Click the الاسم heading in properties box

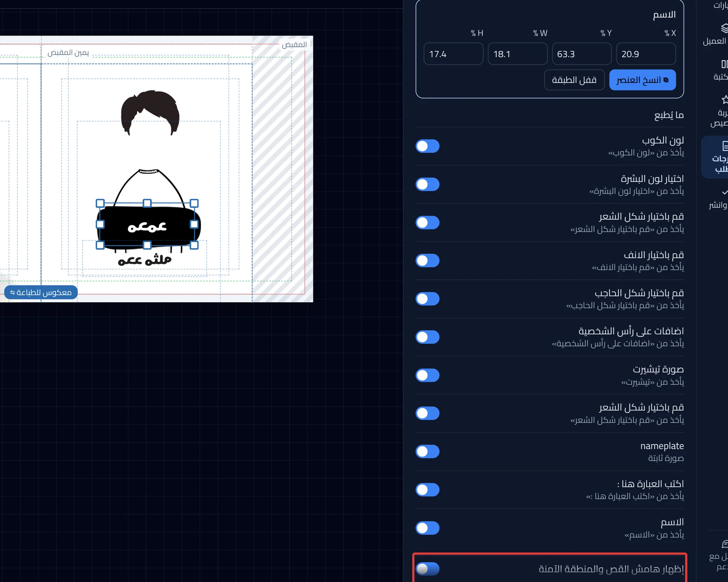(665, 15)
